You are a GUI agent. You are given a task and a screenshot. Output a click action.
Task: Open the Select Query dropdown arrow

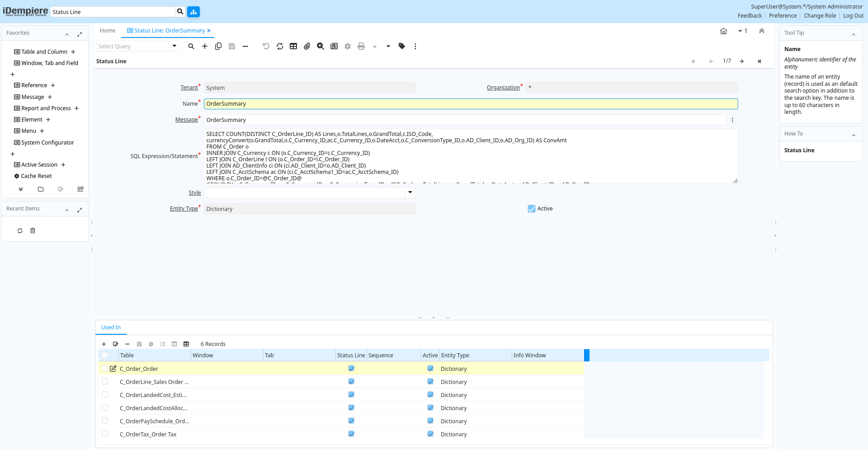pos(175,46)
